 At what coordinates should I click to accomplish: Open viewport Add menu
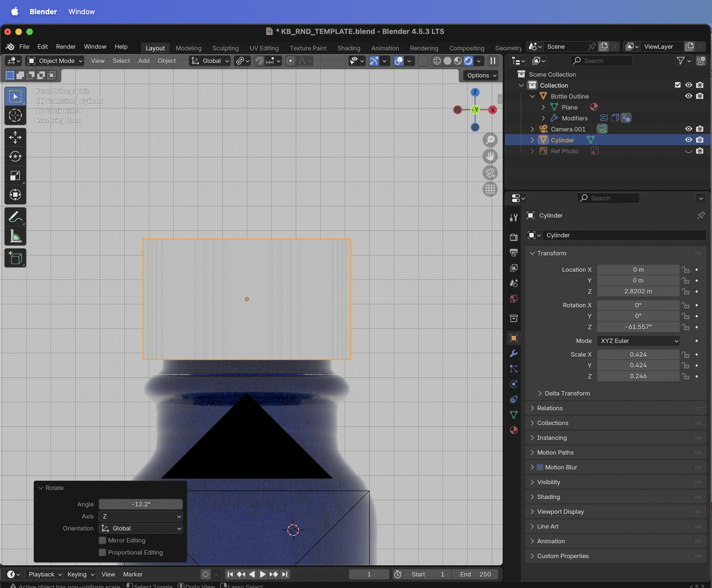coord(144,61)
